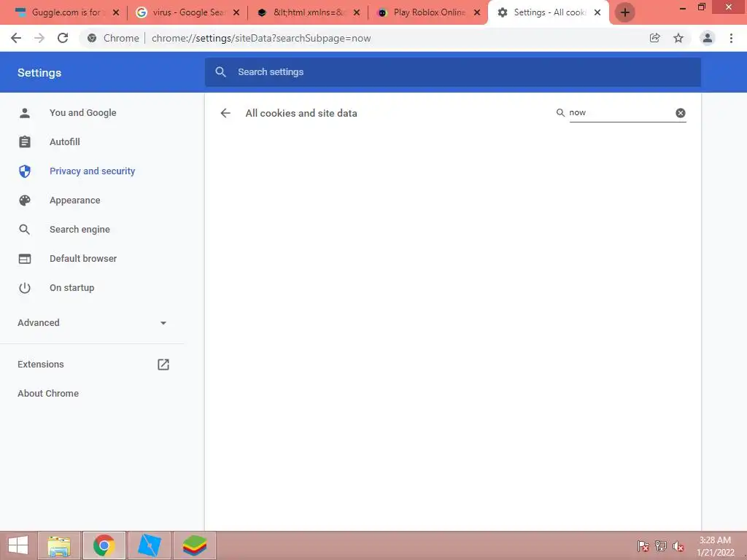Viewport: 747px width, 560px height.
Task: Restore down the Chrome window
Action: (x=701, y=7)
